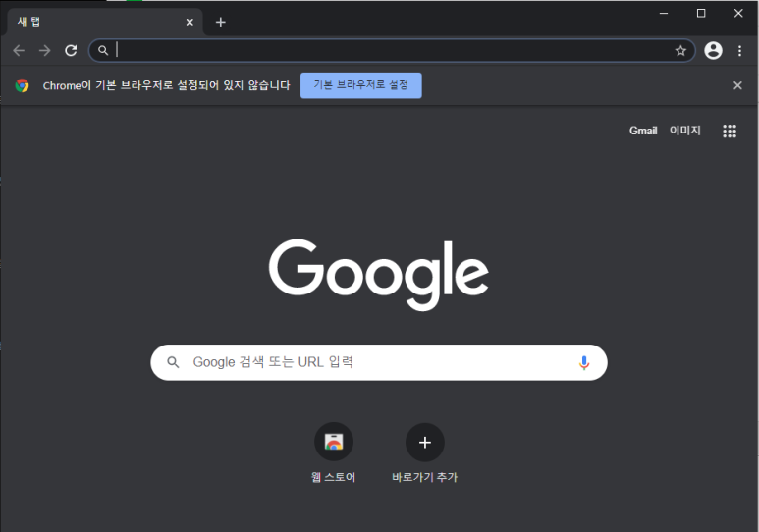Open the Gmail link
The width and height of the screenshot is (759, 532).
[643, 131]
